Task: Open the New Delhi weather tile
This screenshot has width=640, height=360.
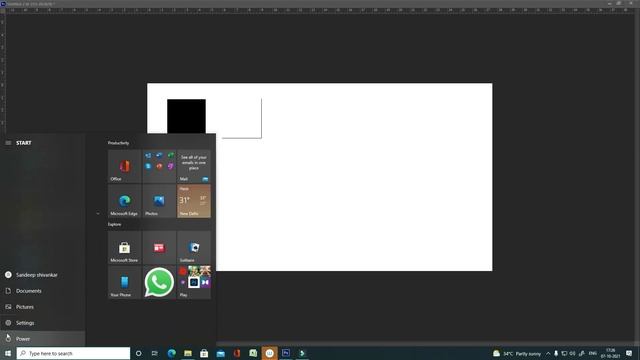Action: click(194, 201)
